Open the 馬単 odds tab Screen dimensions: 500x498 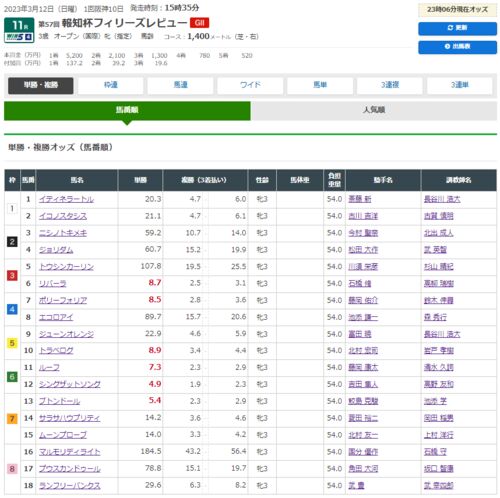point(320,85)
